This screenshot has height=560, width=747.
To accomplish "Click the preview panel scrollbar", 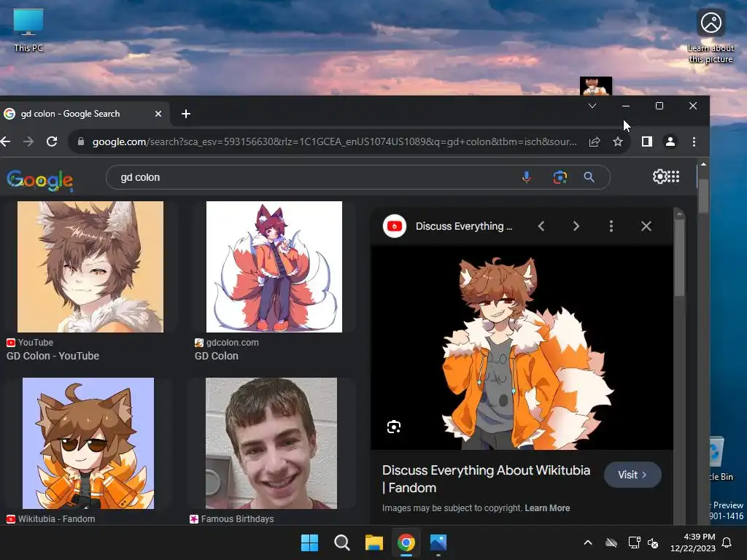I will (680, 257).
